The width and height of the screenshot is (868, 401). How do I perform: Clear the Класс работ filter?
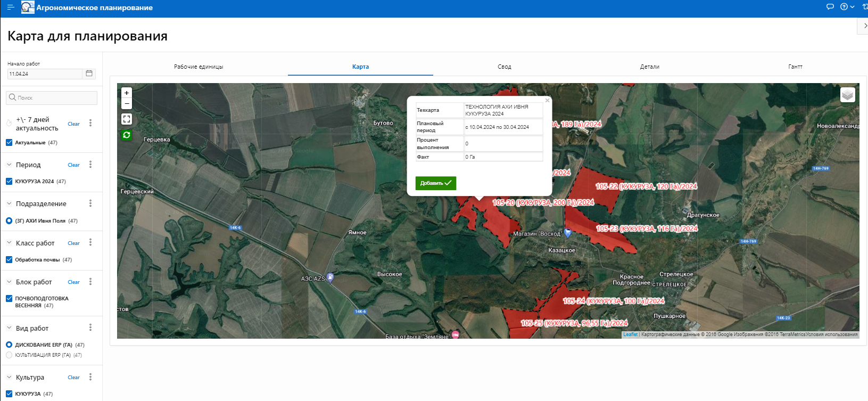(73, 243)
